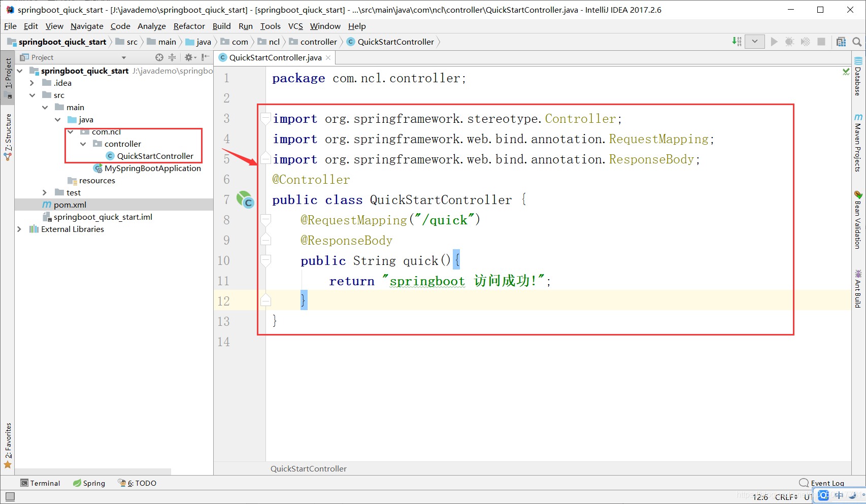This screenshot has height=504, width=866.
Task: Click the Run with Coverage icon
Action: click(805, 42)
